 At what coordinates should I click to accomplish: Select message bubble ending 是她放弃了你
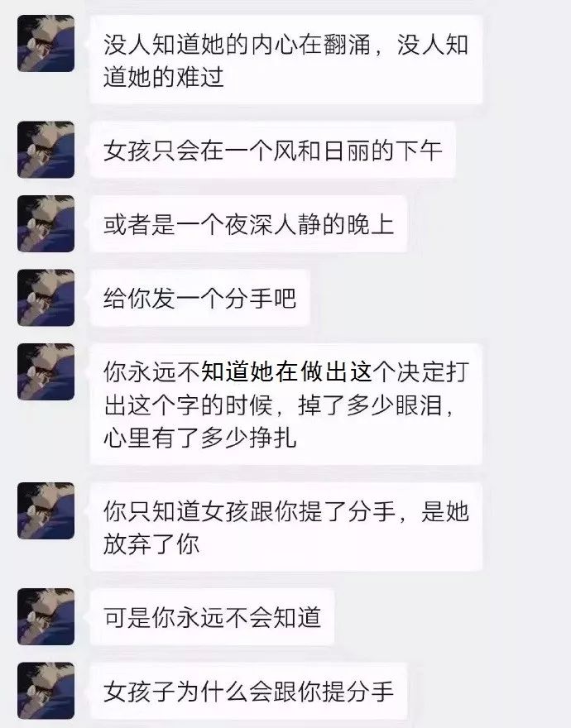click(285, 526)
